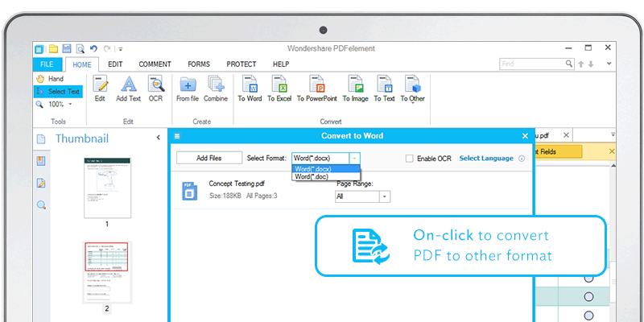The height and width of the screenshot is (322, 644).
Task: Click the Redo arrow icon
Action: 107,49
